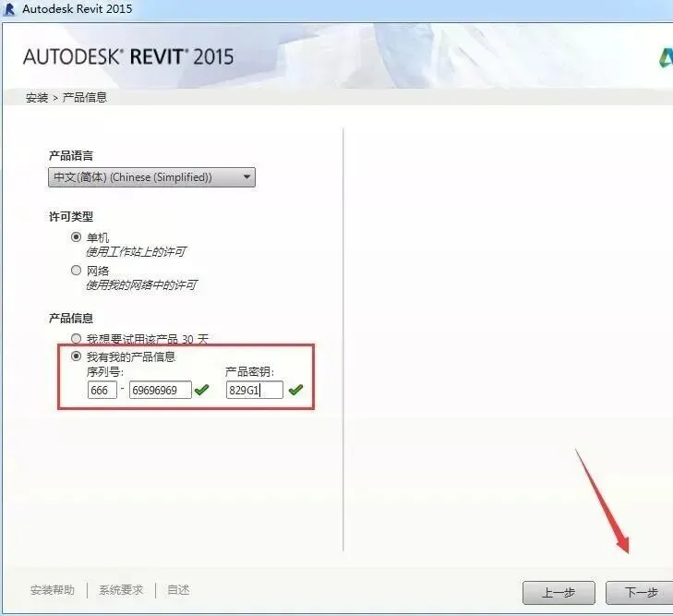This screenshot has width=673, height=616.
Task: Click the green checkmark beside product key
Action: click(x=295, y=390)
